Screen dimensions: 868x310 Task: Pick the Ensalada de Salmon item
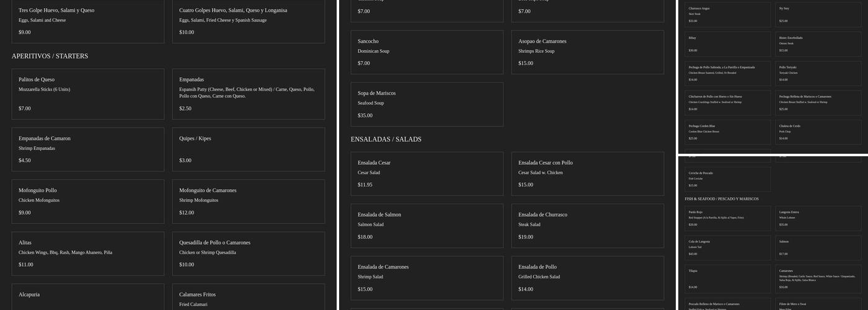click(x=427, y=226)
